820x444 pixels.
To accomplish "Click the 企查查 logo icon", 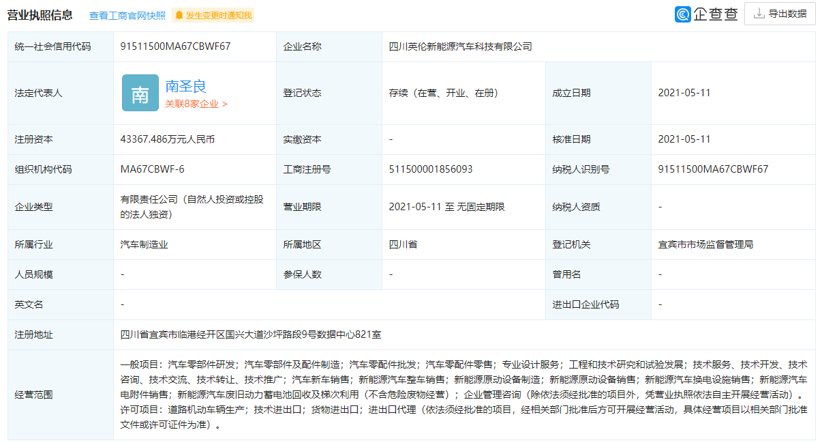I will [x=684, y=14].
